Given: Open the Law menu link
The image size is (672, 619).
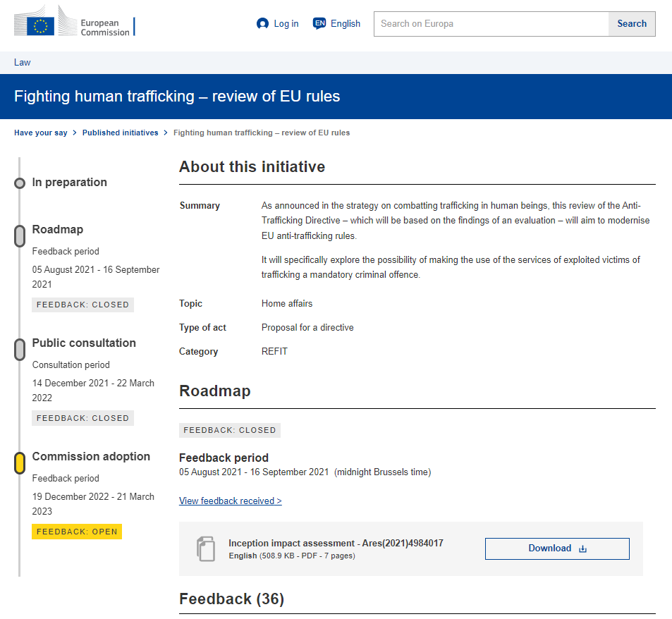Looking at the screenshot, I should pyautogui.click(x=23, y=63).
